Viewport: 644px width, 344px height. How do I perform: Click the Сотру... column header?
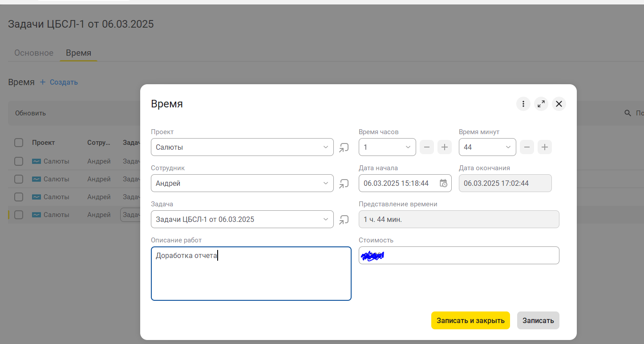pos(99,143)
